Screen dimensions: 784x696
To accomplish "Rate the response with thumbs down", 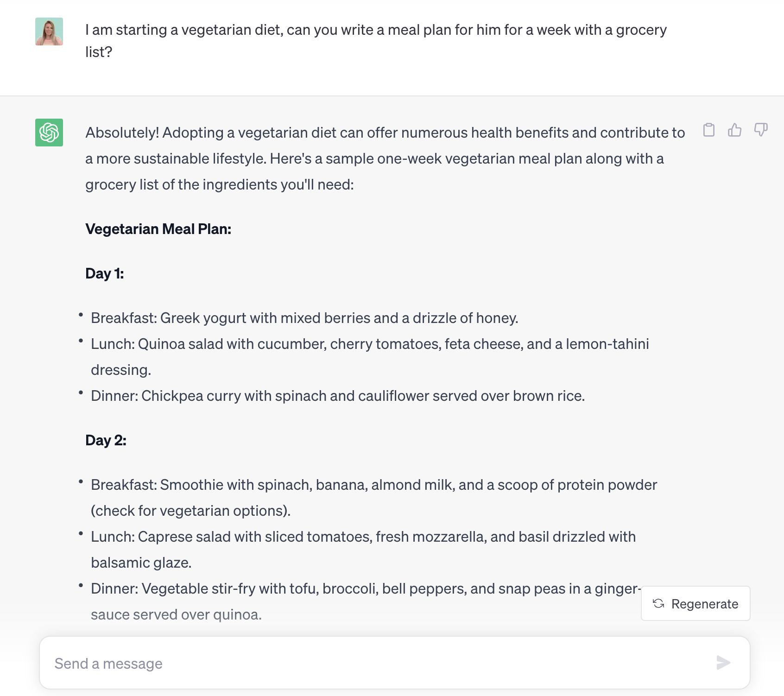I will tap(762, 131).
